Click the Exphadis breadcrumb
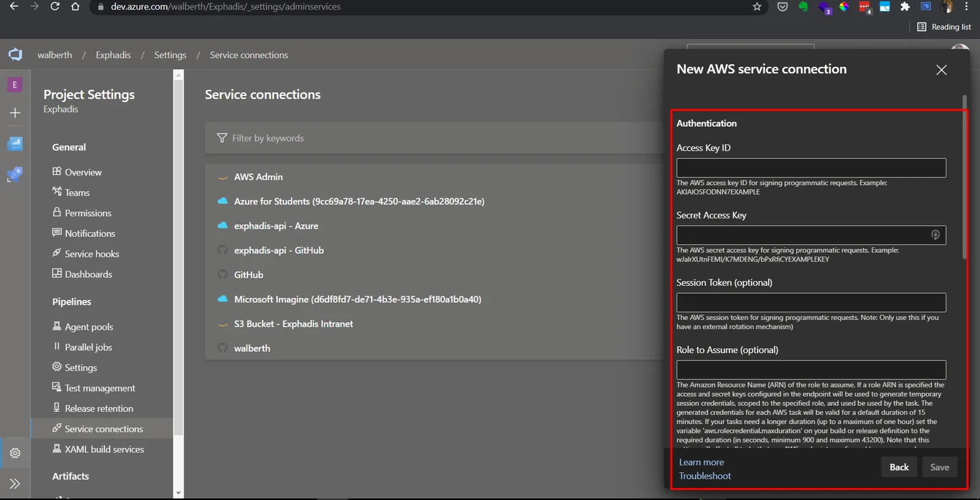This screenshot has height=500, width=980. pyautogui.click(x=113, y=55)
